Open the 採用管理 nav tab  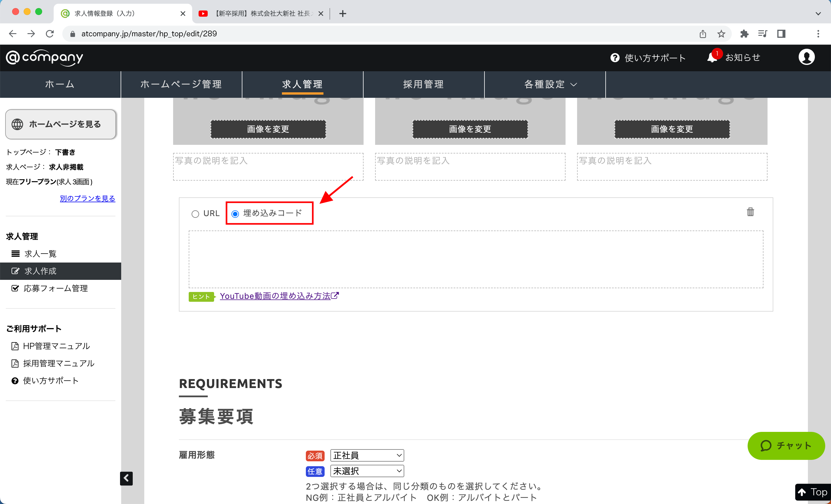click(424, 84)
